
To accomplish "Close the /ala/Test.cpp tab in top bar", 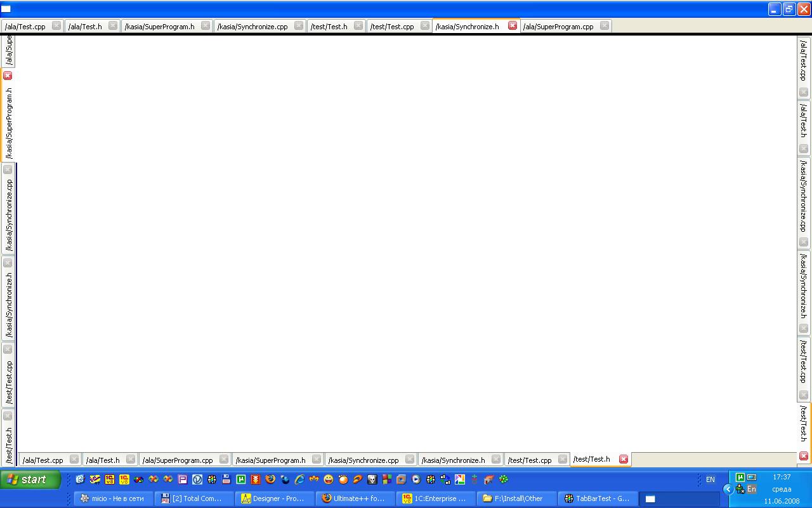I will pyautogui.click(x=56, y=26).
